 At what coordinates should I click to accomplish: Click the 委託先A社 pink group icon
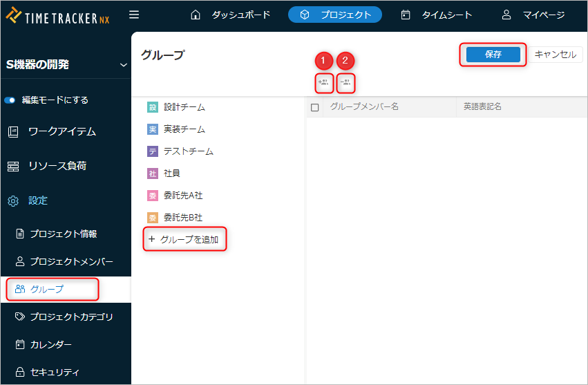click(x=153, y=196)
